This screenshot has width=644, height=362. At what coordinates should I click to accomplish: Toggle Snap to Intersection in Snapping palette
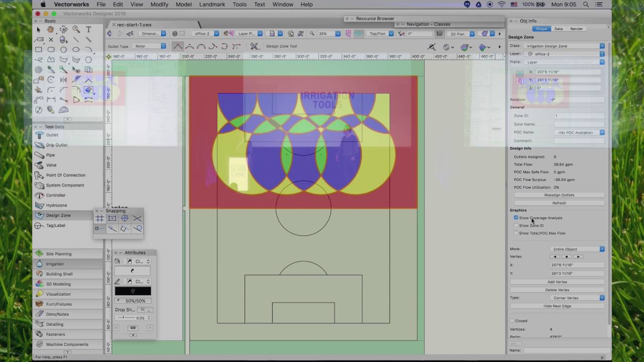(137, 218)
